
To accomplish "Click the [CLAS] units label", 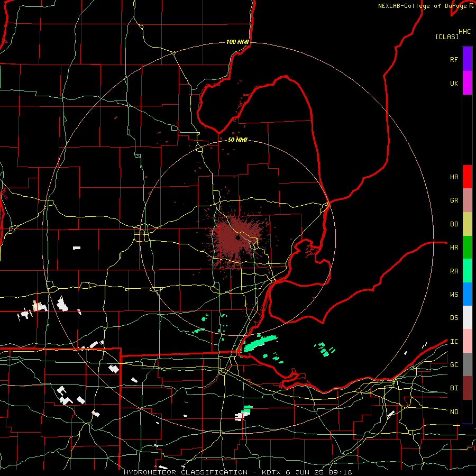I will click(447, 37).
